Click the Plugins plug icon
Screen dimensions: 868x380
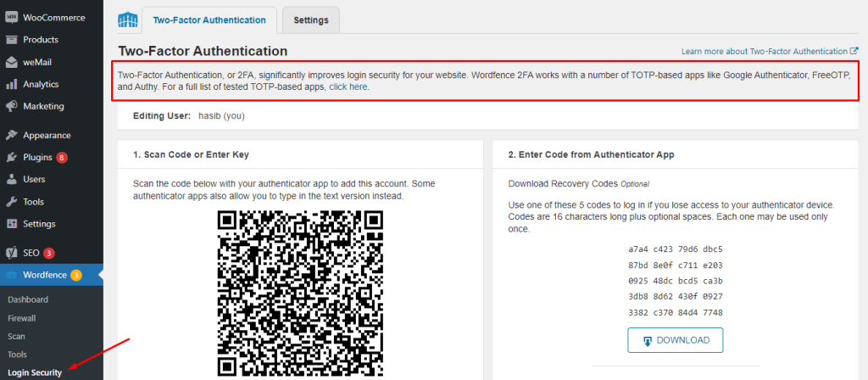12,157
